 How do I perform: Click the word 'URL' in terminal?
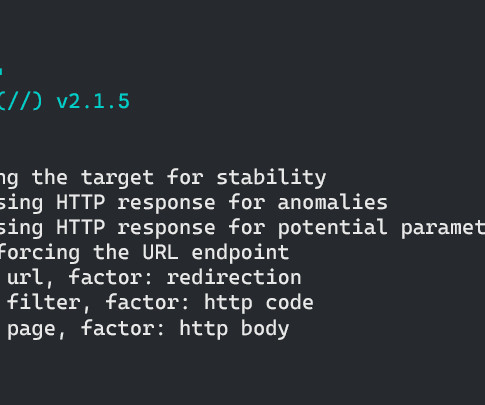160,252
